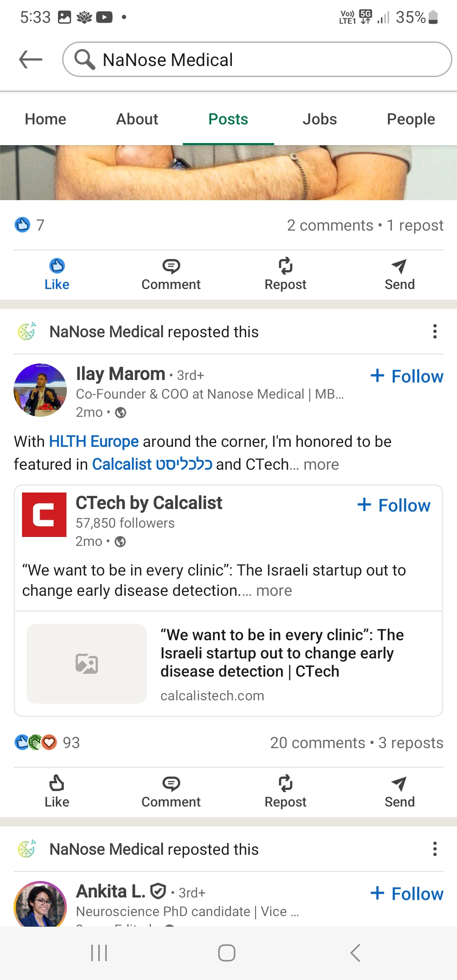The height and width of the screenshot is (980, 457).
Task: Switch to the Jobs tab
Action: tap(319, 119)
